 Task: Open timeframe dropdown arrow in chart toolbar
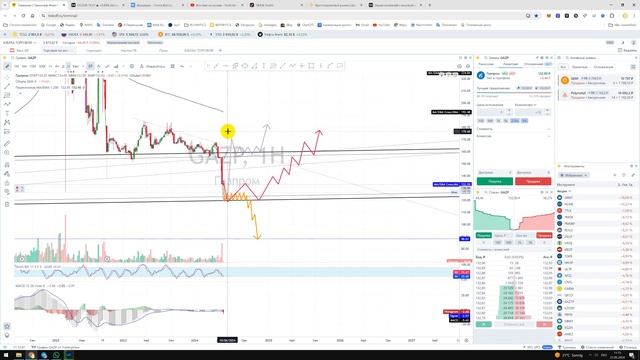pos(82,66)
